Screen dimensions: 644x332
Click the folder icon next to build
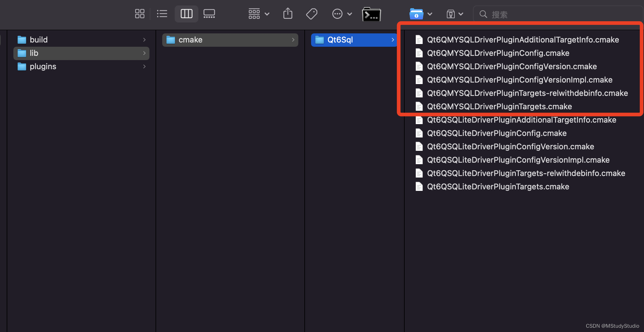tap(22, 40)
